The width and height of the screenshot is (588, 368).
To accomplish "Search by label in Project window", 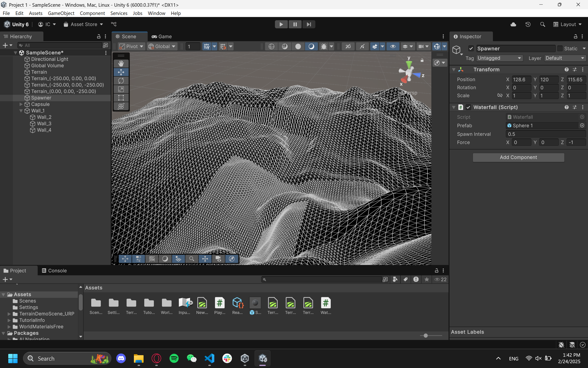I will coord(406,279).
